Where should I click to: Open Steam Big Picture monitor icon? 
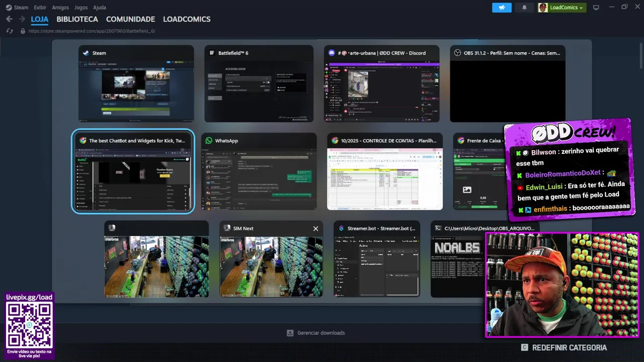596,8
